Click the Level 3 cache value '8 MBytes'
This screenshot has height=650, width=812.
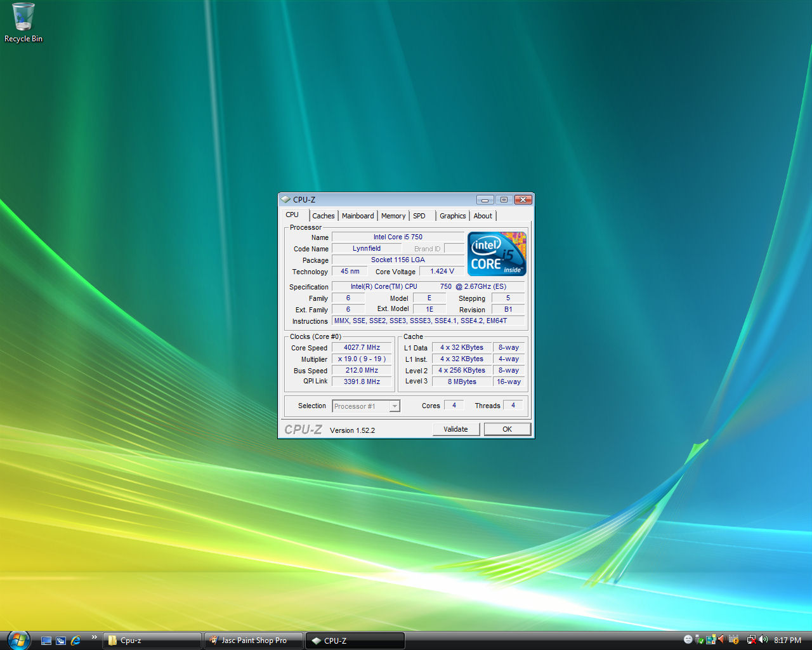(462, 381)
